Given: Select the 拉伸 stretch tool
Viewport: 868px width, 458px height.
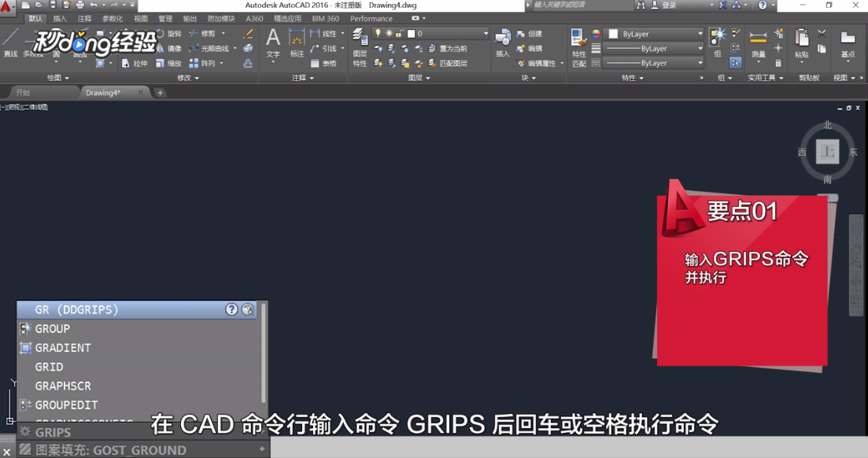Looking at the screenshot, I should pyautogui.click(x=135, y=63).
